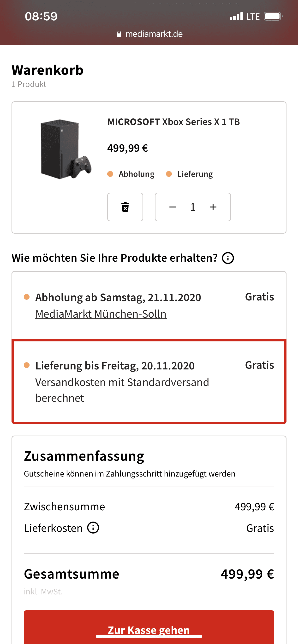Decrease quantity with minus button
Image resolution: width=298 pixels, height=644 pixels.
173,207
